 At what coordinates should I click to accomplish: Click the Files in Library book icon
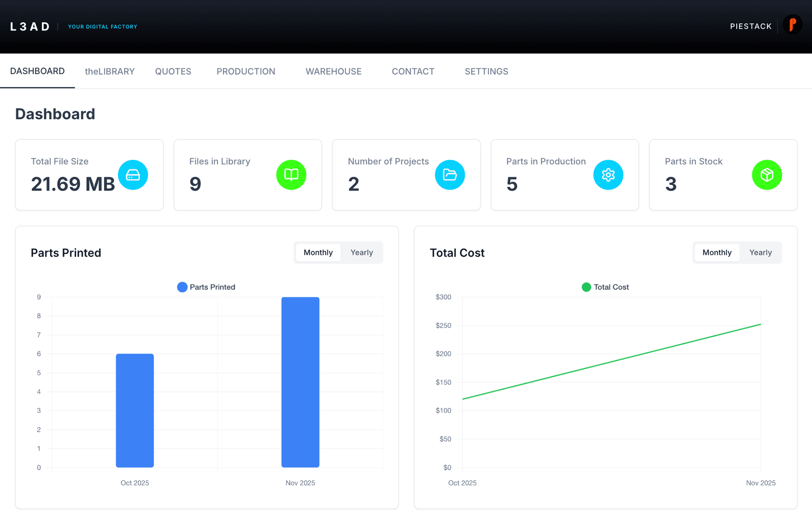click(291, 175)
